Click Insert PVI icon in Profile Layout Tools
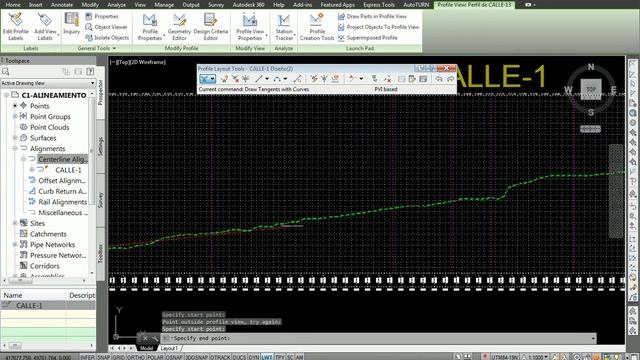This screenshot has width=640, height=360. [224, 79]
